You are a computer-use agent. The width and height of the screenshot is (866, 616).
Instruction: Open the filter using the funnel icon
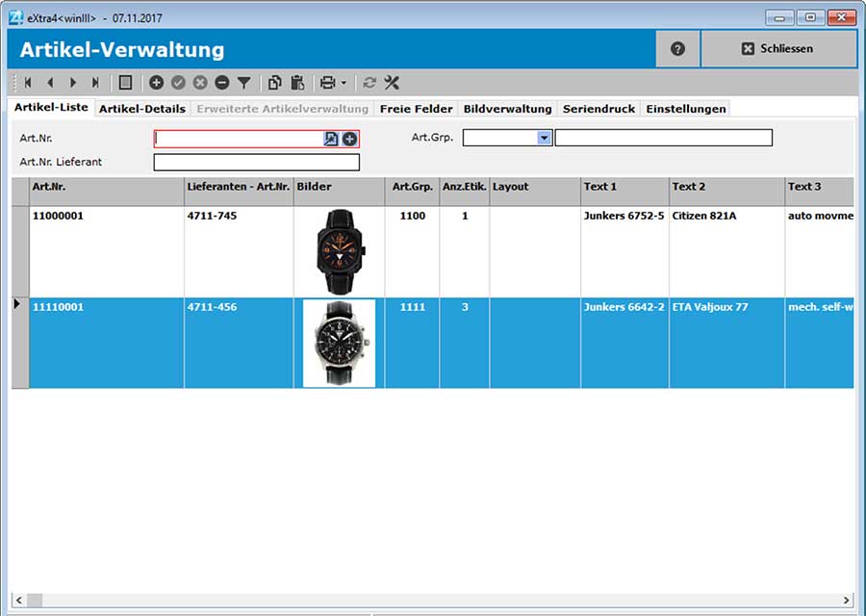click(243, 83)
